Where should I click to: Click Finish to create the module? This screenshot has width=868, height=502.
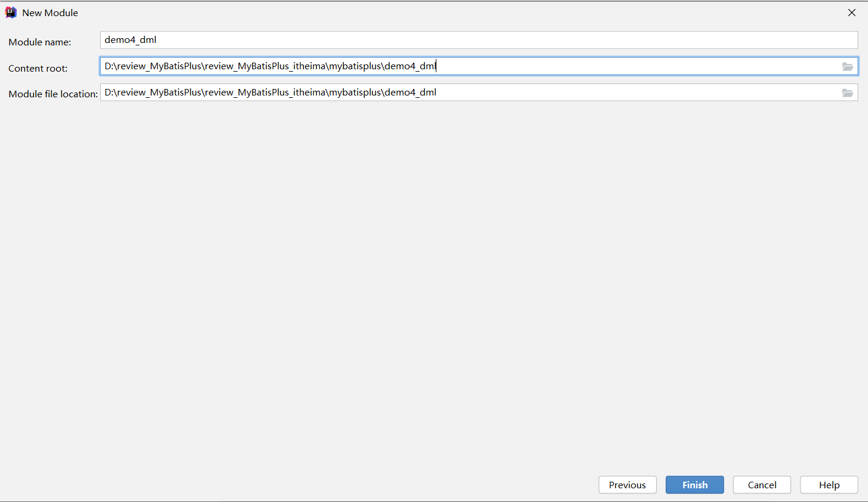coord(695,485)
